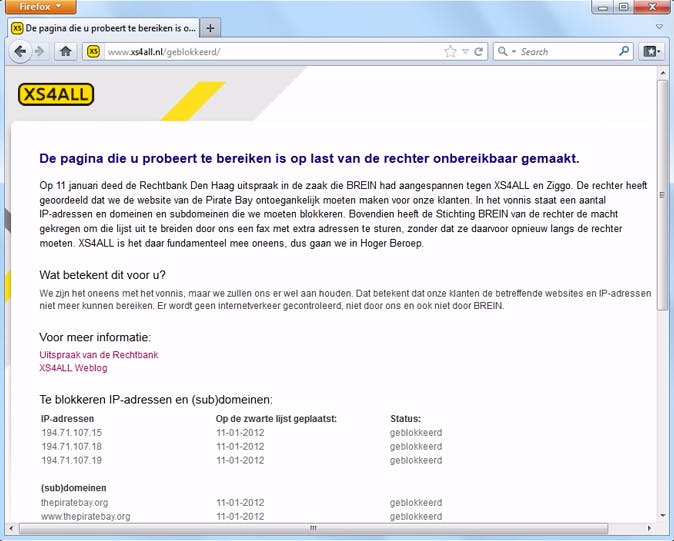Click date 11-01-2012 in 194.71.107.15 row

[x=240, y=433]
